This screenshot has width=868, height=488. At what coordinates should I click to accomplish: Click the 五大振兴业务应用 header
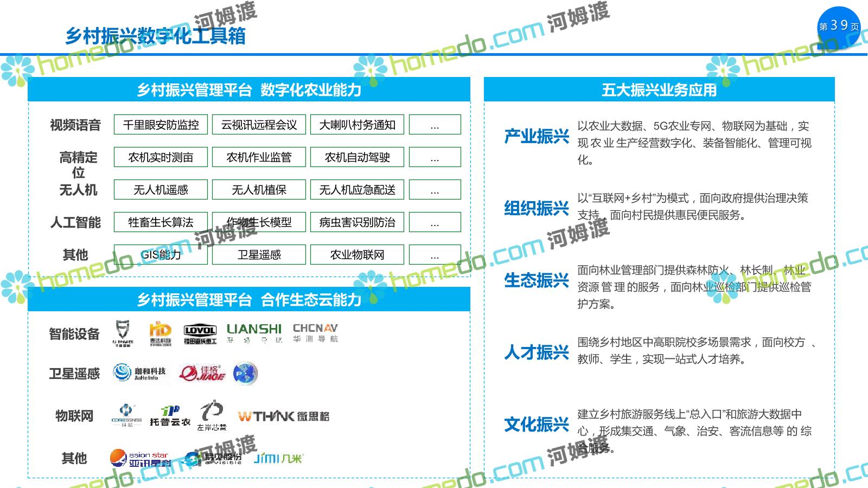(659, 89)
